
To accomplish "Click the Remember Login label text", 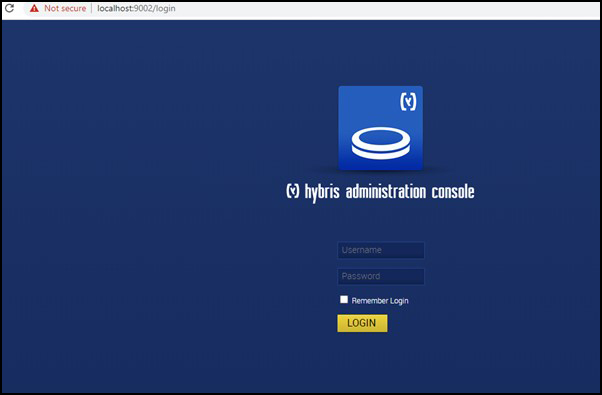I will point(380,301).
